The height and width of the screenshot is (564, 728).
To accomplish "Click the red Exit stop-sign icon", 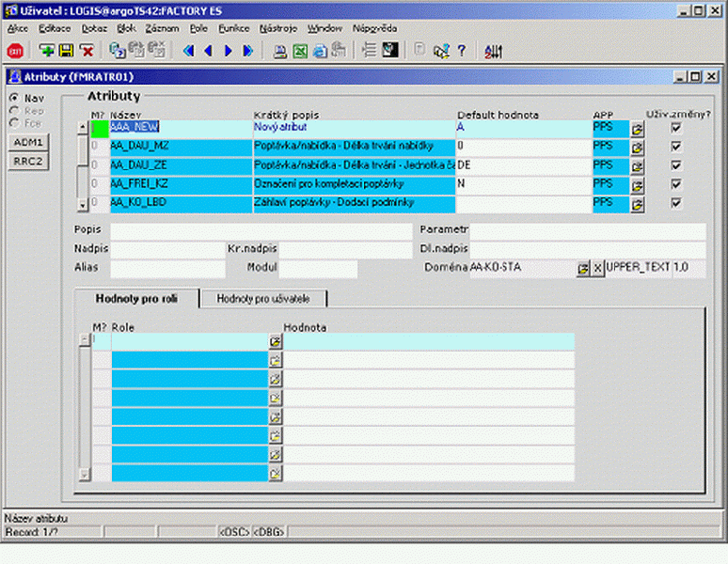I will (x=15, y=51).
